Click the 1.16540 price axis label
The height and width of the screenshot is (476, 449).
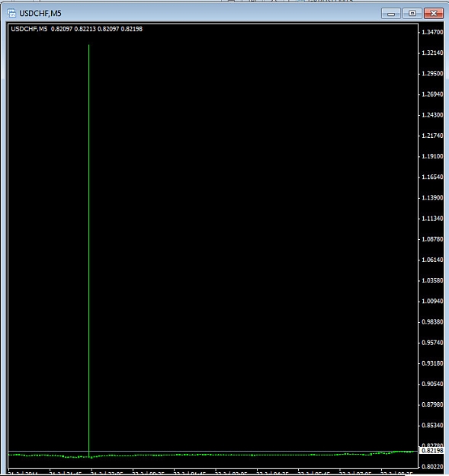(432, 177)
